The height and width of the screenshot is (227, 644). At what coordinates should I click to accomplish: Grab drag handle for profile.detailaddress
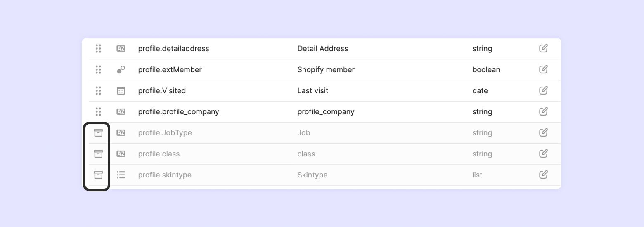click(x=98, y=48)
